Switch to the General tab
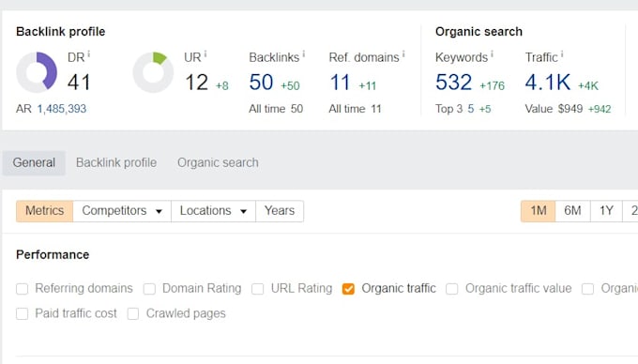638x364 pixels. [x=34, y=162]
